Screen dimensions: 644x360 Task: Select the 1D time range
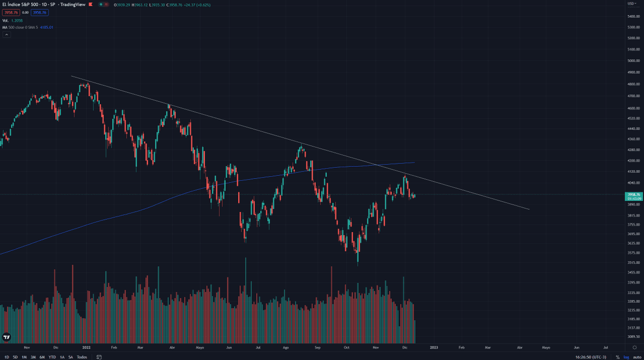pyautogui.click(x=7, y=357)
